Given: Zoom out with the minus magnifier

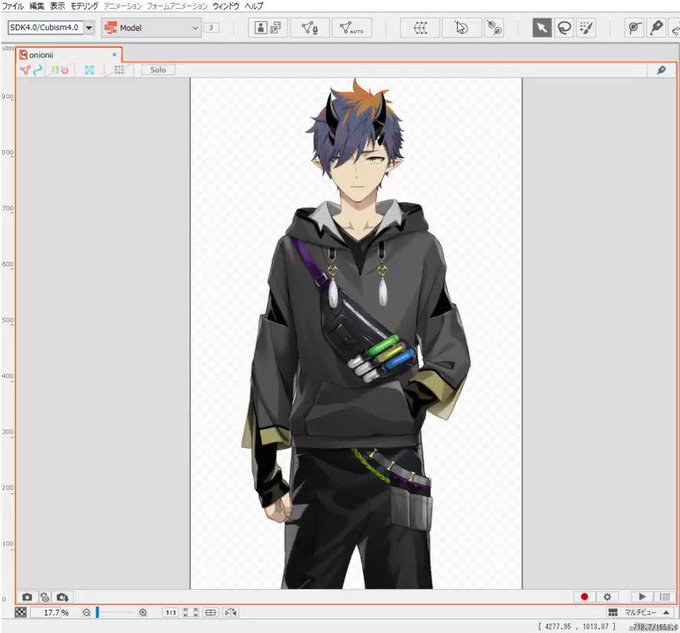Looking at the screenshot, I should coord(87,612).
